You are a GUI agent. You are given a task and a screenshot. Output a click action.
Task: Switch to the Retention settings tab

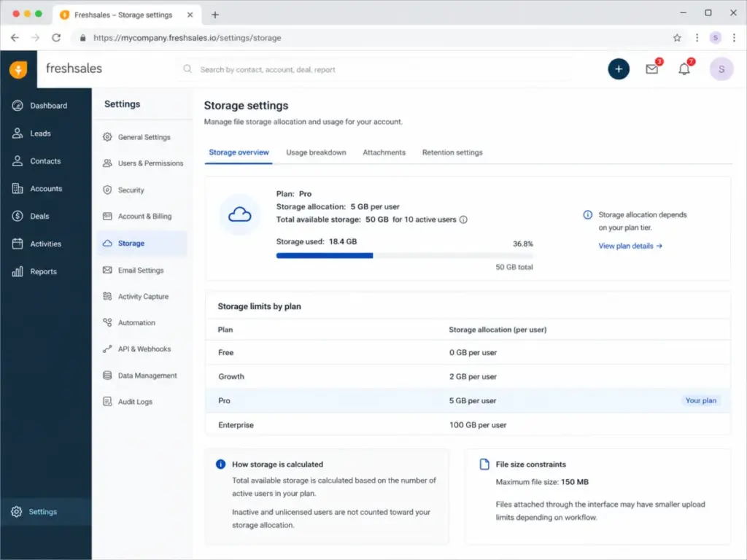click(x=452, y=152)
